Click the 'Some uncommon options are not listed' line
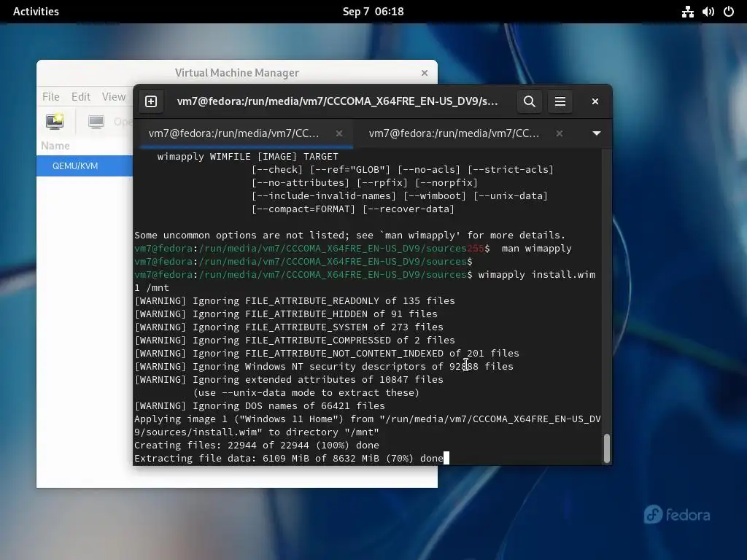This screenshot has width=747, height=560. [349, 236]
